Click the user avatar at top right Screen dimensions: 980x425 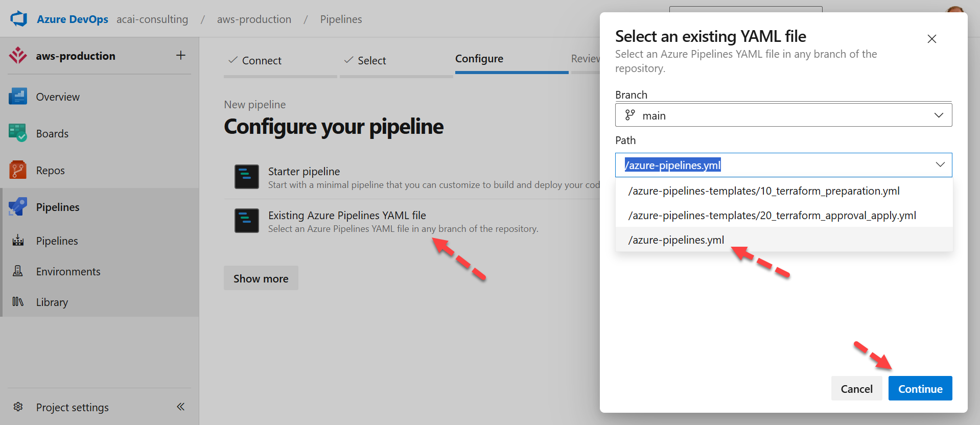(954, 10)
